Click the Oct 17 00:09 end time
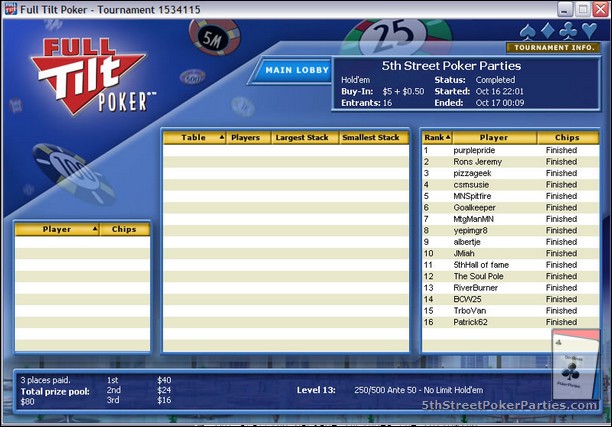The height and width of the screenshot is (427, 612). [500, 103]
